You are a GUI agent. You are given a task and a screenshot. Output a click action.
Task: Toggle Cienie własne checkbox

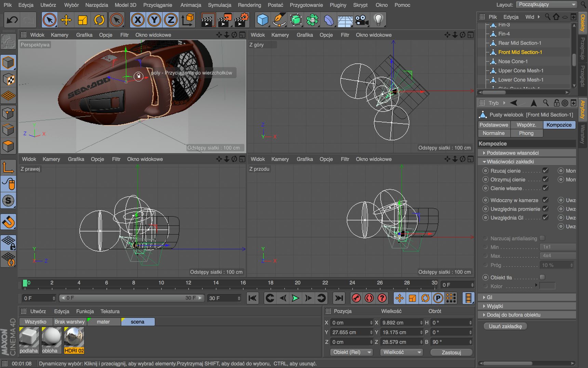(x=546, y=188)
